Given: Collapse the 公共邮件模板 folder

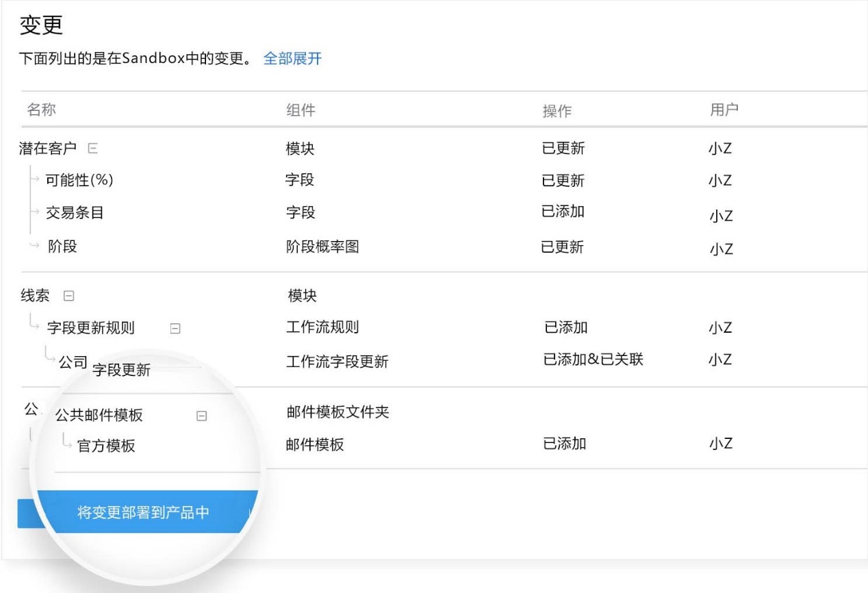Looking at the screenshot, I should (201, 416).
